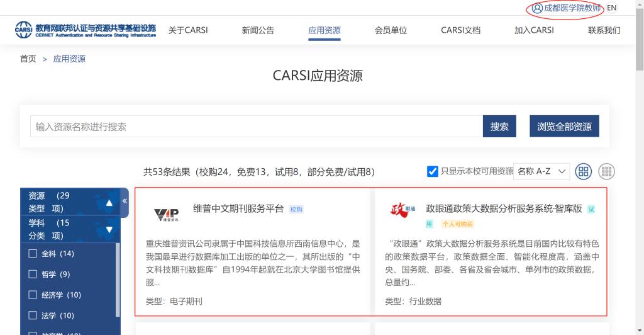
Task: Select the 应用资源 navigation tab
Action: [325, 30]
